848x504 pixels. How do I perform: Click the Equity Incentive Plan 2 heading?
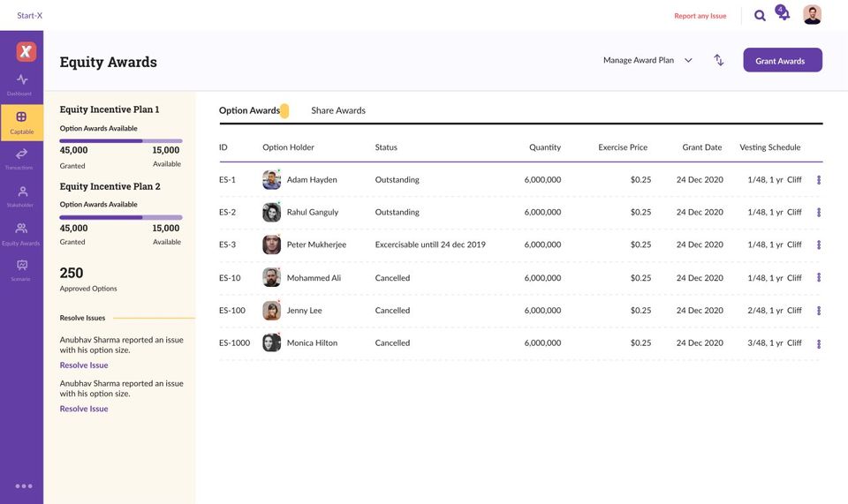point(110,186)
